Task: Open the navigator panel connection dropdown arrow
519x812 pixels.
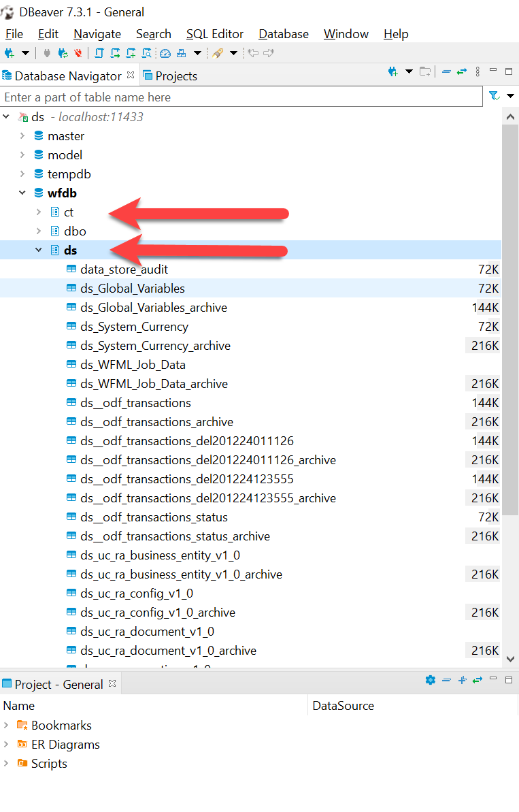Action: [x=409, y=71]
